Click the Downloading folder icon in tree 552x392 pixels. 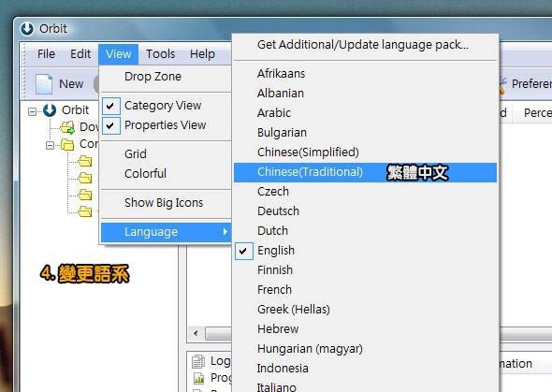pos(67,127)
